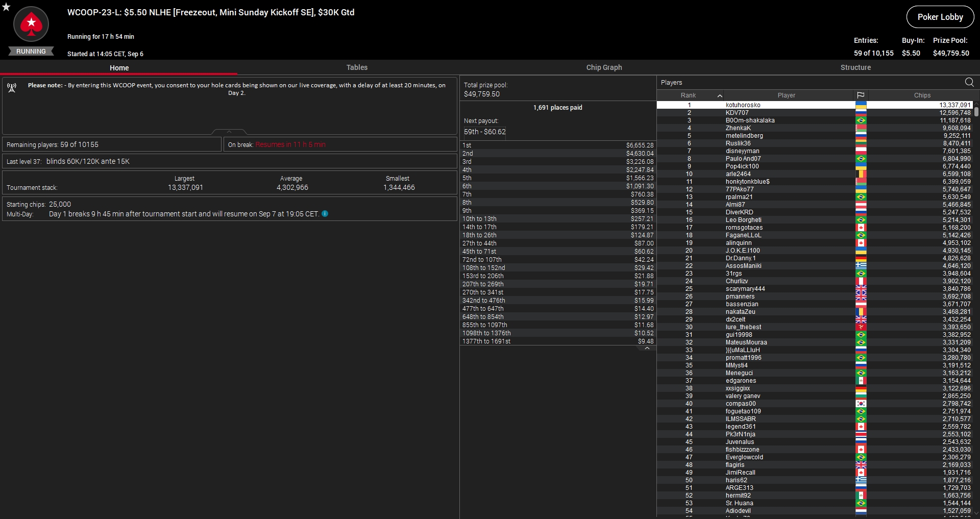Open the Poker Lobby button
This screenshot has height=519, width=980.
pyautogui.click(x=940, y=17)
